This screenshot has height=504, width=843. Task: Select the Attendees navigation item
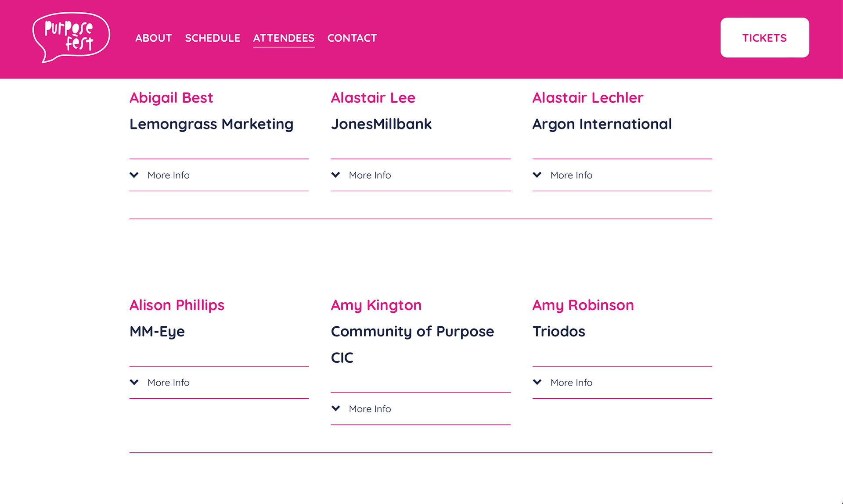pos(284,38)
